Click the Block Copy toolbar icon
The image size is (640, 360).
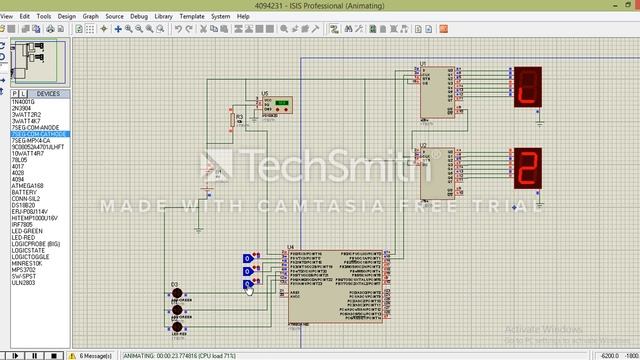pos(238,29)
